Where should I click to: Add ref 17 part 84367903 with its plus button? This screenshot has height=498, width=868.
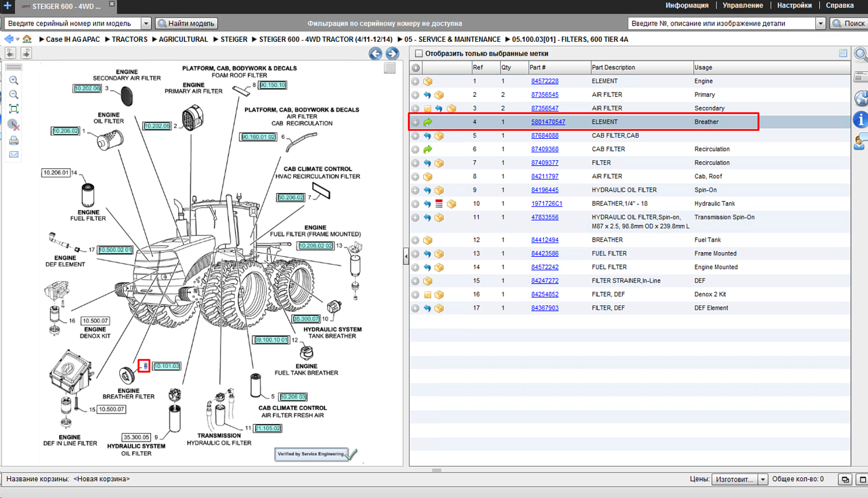click(415, 308)
